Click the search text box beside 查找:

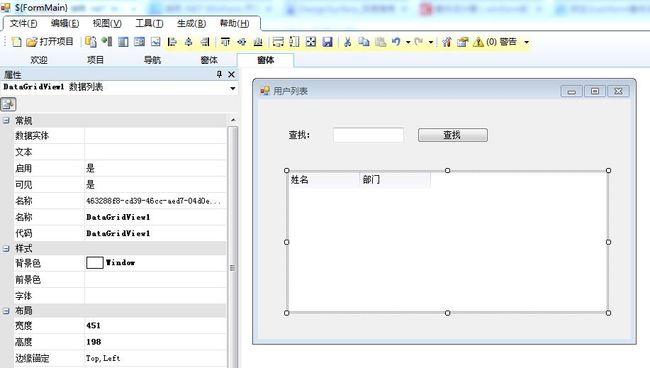point(369,135)
